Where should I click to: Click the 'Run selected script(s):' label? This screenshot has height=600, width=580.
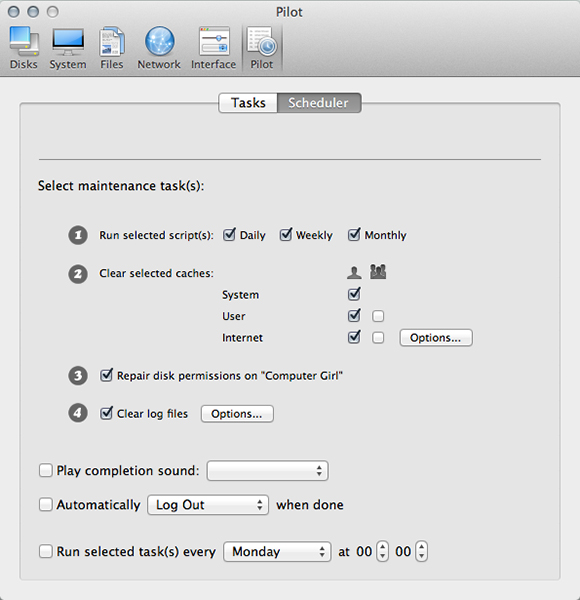click(x=156, y=235)
